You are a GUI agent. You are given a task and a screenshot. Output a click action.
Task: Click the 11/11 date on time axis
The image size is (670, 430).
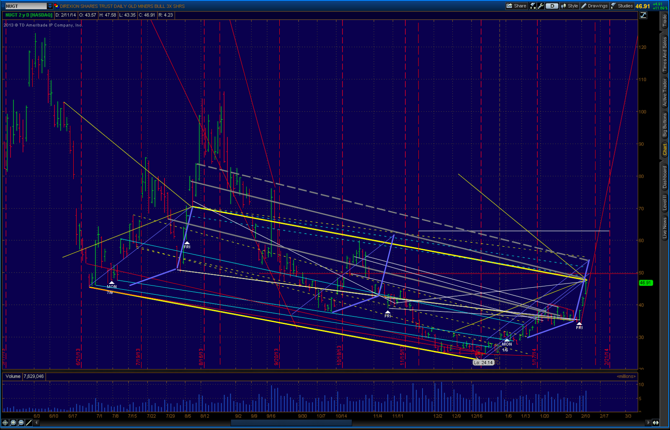tap(398, 415)
